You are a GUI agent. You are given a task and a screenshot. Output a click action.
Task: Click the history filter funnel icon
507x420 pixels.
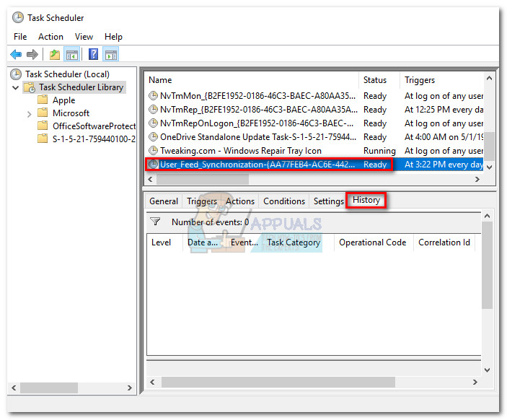pyautogui.click(x=155, y=222)
